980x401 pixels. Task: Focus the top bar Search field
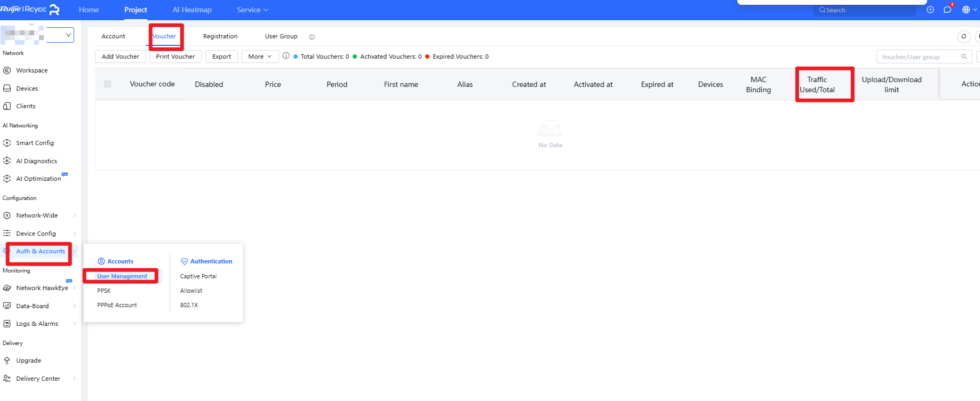coord(864,10)
